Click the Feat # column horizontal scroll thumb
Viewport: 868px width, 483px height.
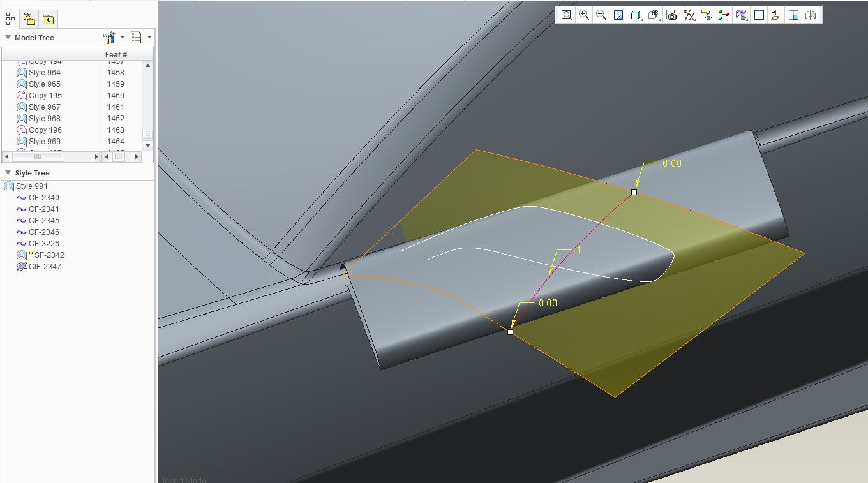(118, 156)
